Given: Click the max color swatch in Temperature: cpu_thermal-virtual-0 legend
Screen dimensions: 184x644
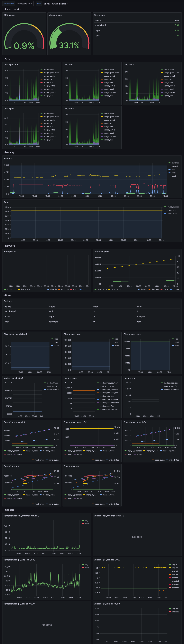Looking at the screenshot, I should pyautogui.click(x=83, y=524).
